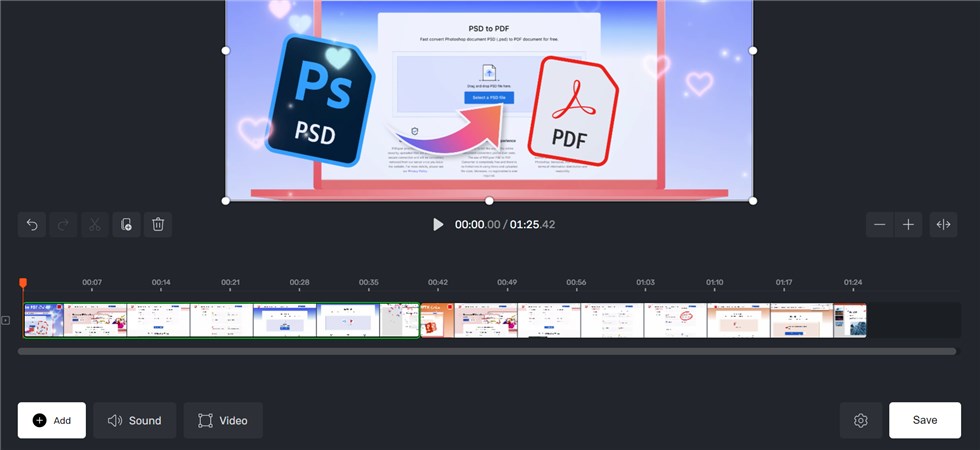
Task: Click the 'PSD to PDF' heading in preview
Action: pos(489,28)
